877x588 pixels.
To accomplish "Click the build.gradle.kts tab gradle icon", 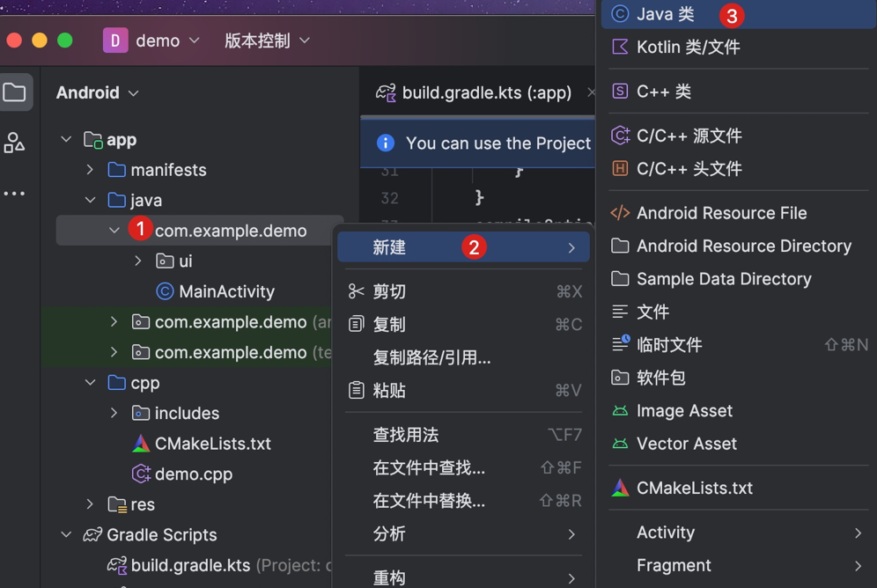I will (386, 92).
